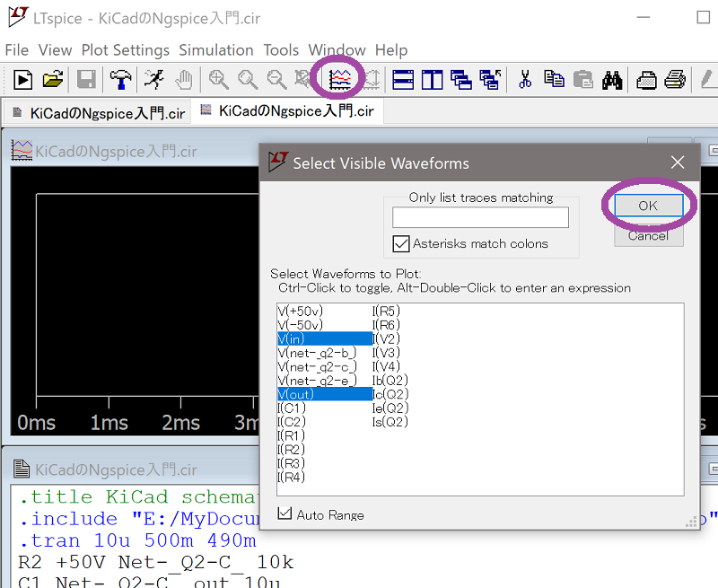This screenshot has height=588, width=718.
Task: Click the Cut scissors icon
Action: [x=525, y=80]
